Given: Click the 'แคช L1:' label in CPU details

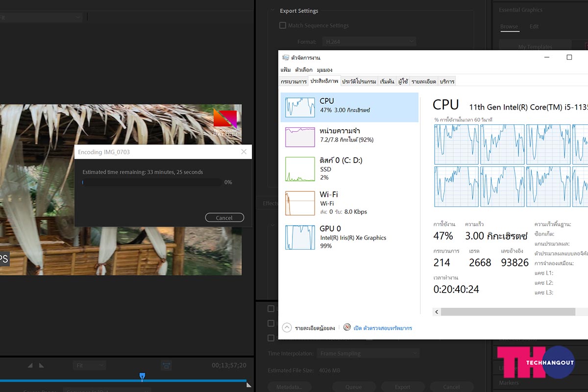Looking at the screenshot, I should [x=544, y=273].
